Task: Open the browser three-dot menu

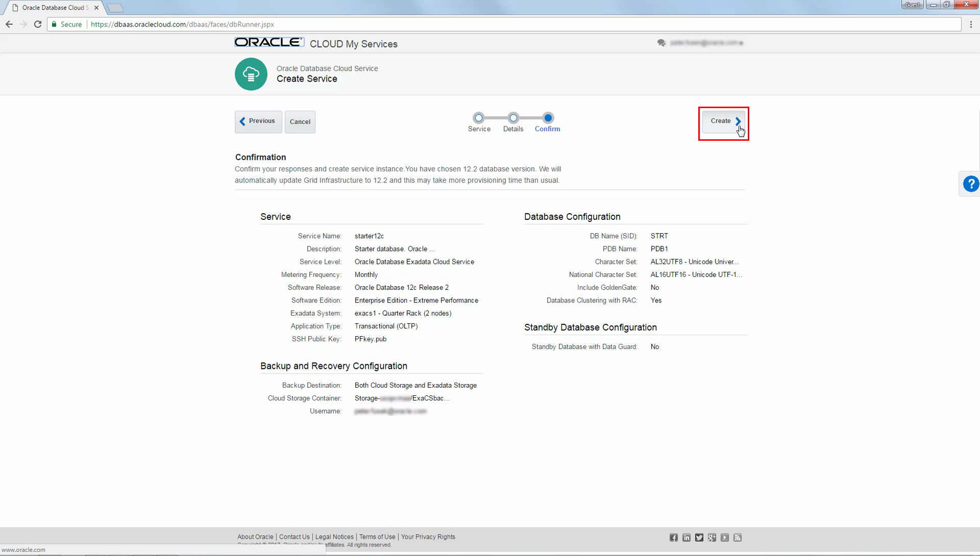Action: 971,24
